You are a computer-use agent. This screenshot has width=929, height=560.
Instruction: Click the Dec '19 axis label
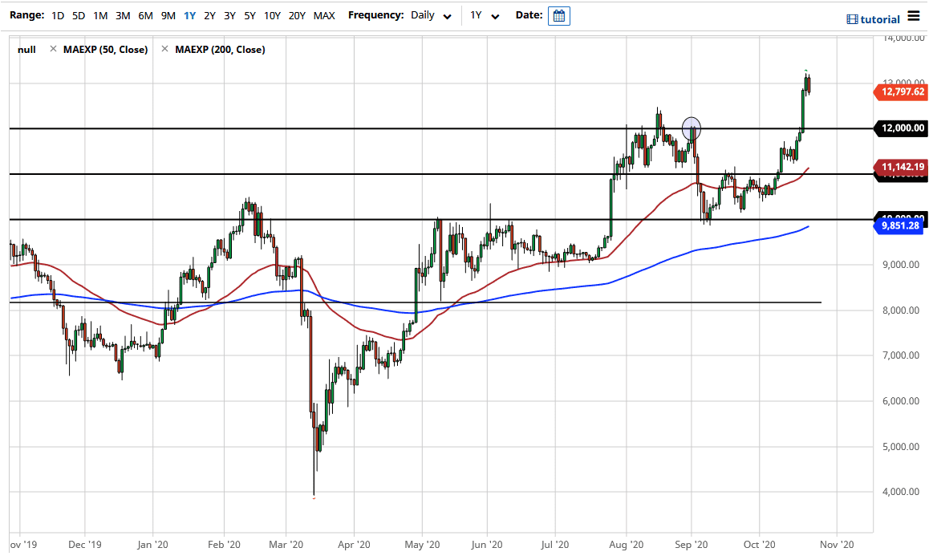(85, 545)
